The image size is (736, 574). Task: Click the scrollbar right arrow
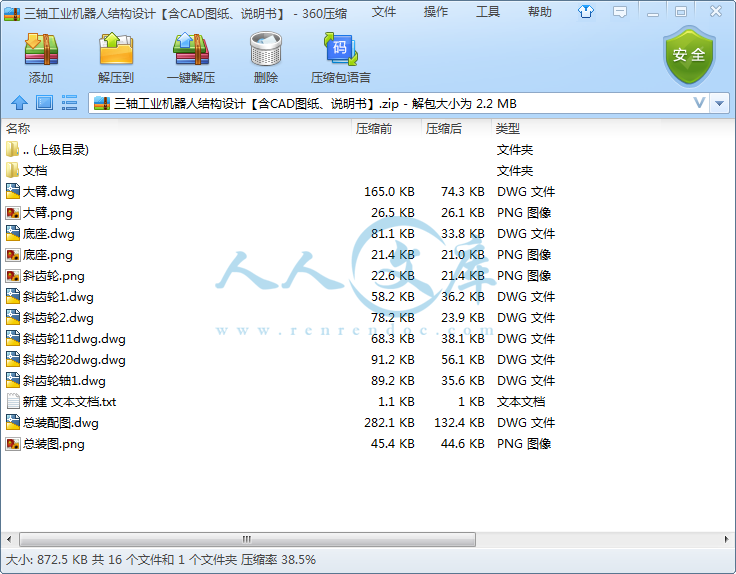(x=727, y=539)
